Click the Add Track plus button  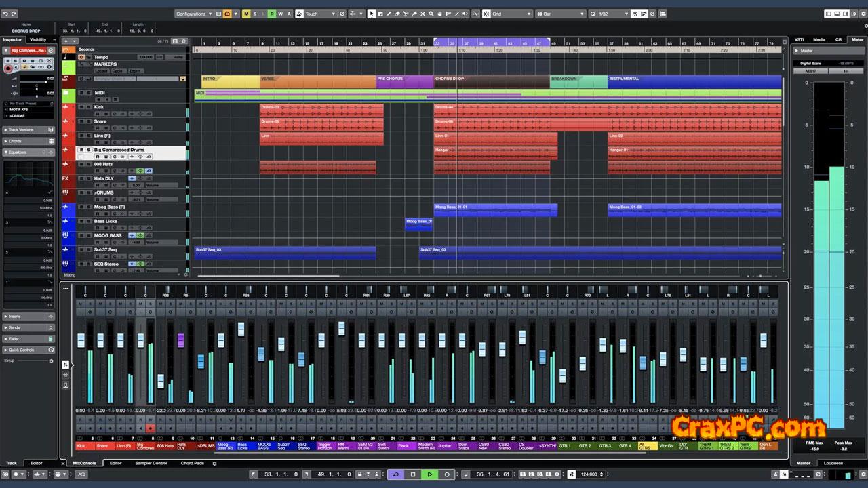click(x=66, y=41)
